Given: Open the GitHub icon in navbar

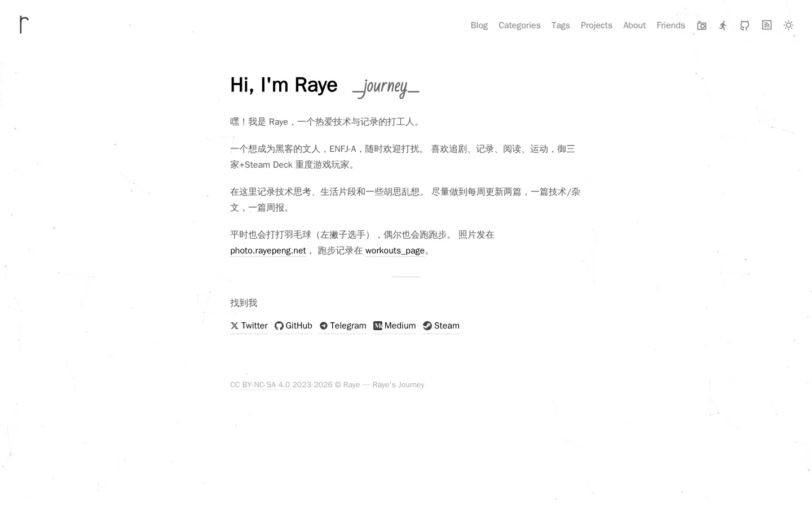Looking at the screenshot, I should point(745,25).
